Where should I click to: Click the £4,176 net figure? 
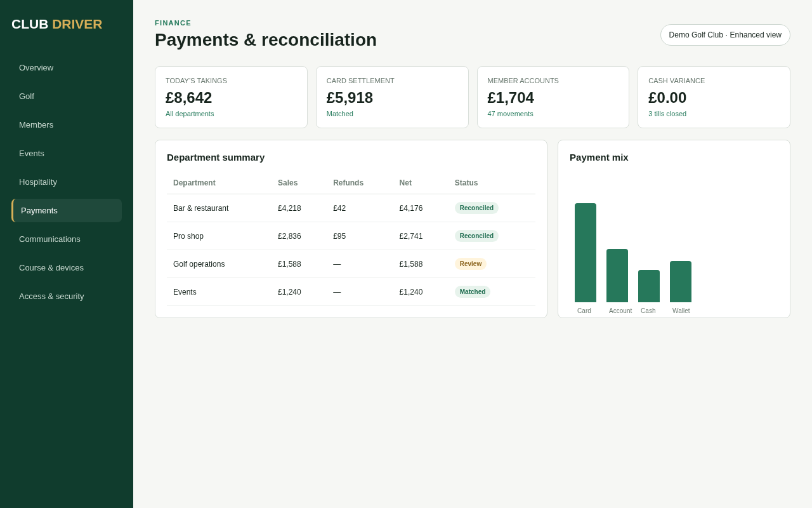(411, 208)
